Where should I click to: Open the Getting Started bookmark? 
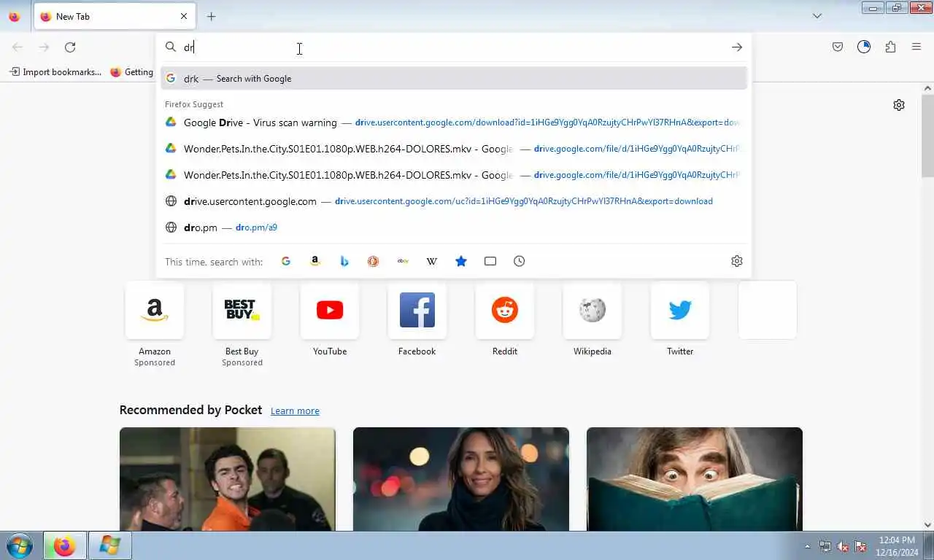(x=132, y=72)
